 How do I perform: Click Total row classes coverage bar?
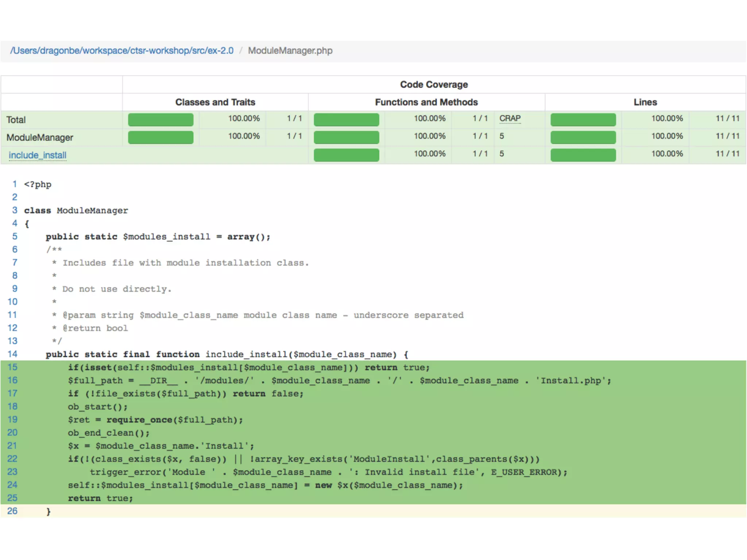click(160, 120)
